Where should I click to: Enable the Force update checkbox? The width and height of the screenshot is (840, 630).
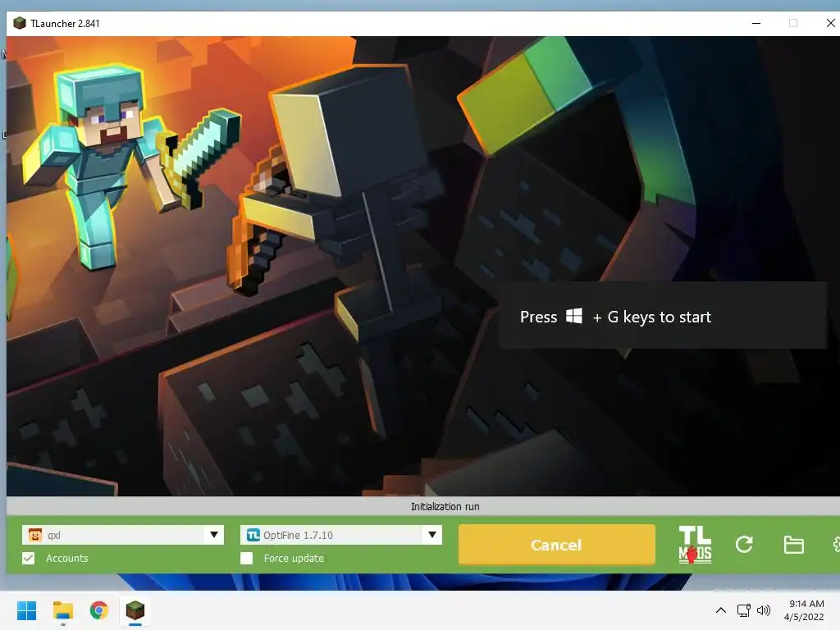coord(246,558)
